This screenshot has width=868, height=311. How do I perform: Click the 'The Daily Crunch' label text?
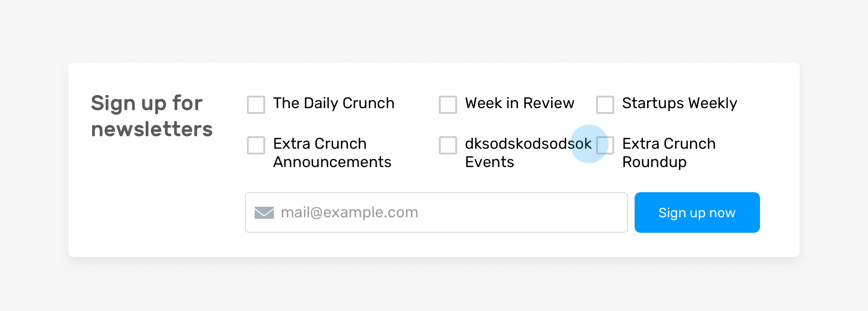[x=334, y=103]
